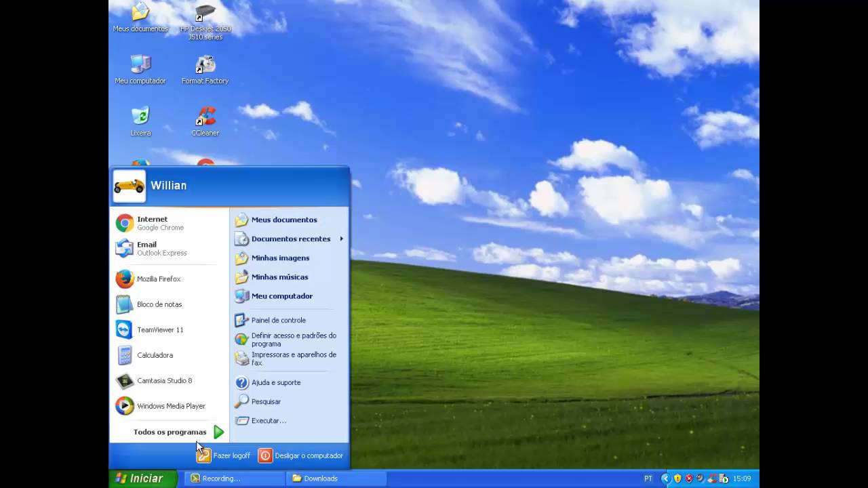Select Meu computador desktop icon
868x488 pixels.
pos(140,69)
